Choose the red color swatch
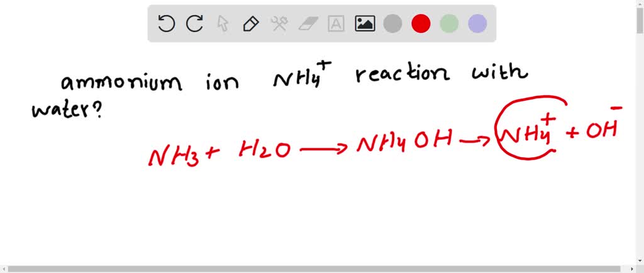The height and width of the screenshot is (273, 644). [x=421, y=24]
